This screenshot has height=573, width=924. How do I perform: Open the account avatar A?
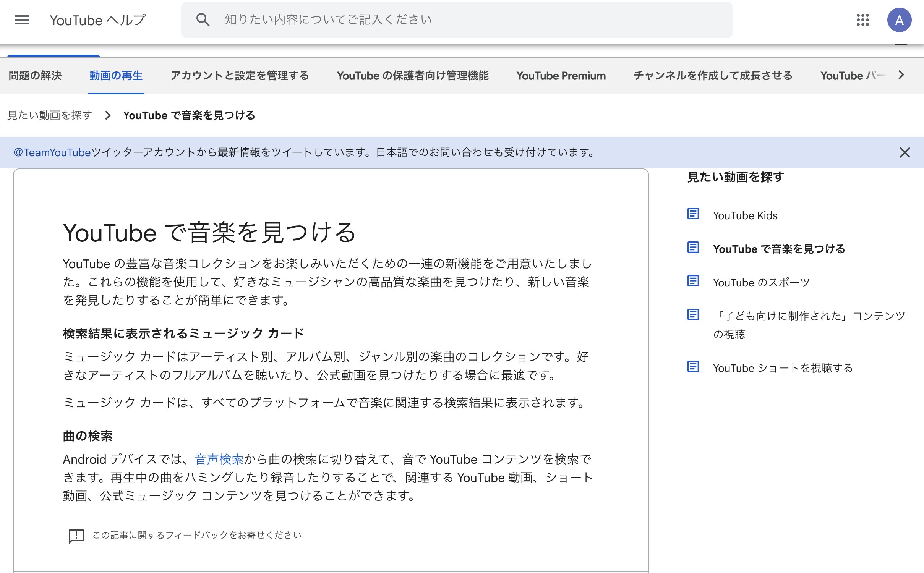pos(899,20)
